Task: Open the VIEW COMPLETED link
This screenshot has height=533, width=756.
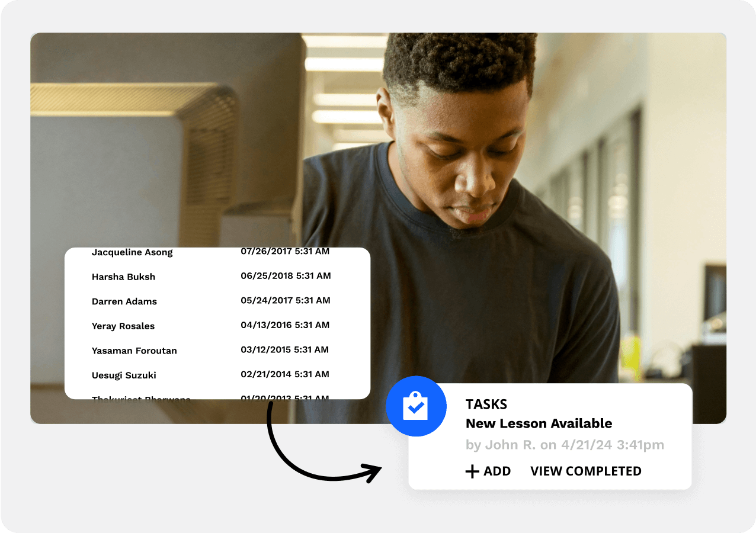Action: (x=585, y=471)
